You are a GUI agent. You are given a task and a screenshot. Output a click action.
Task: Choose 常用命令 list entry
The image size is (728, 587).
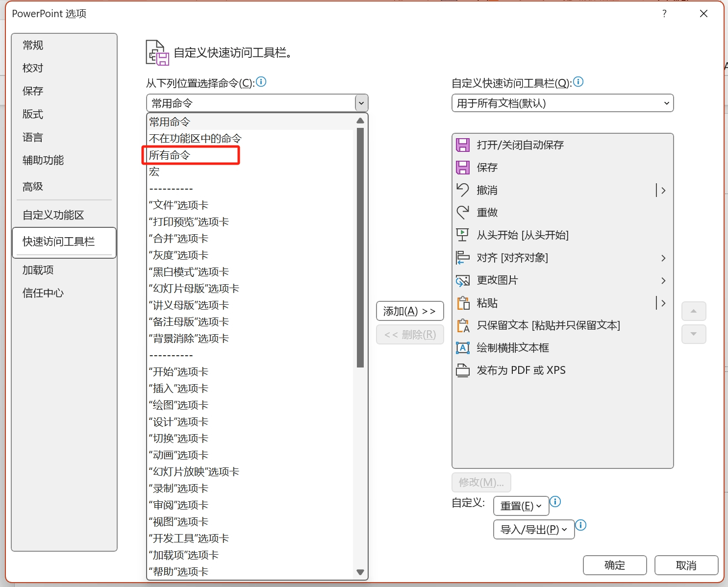250,122
